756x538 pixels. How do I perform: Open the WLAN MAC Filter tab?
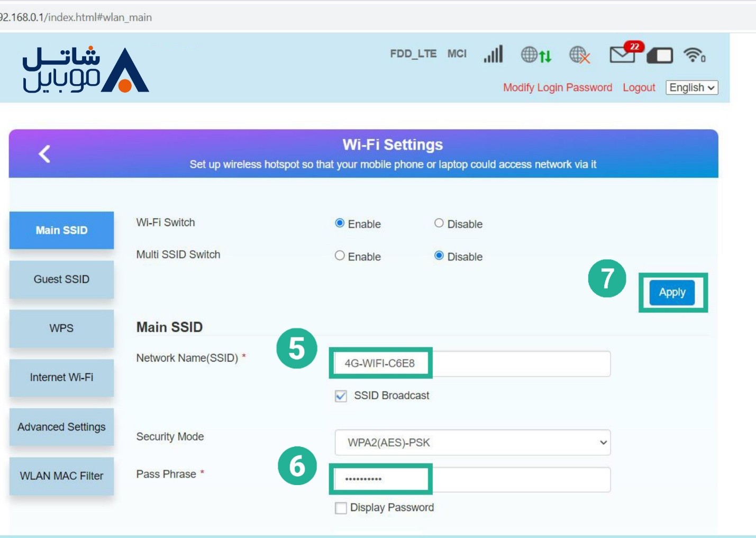click(61, 476)
